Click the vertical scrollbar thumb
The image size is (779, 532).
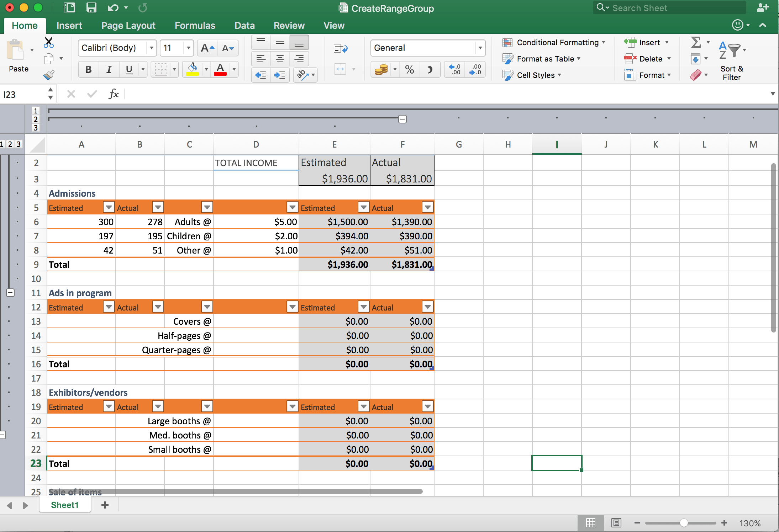773,248
